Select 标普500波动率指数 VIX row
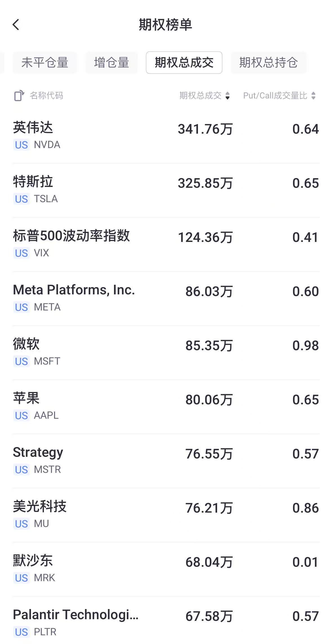332x644 pixels. click(166, 244)
